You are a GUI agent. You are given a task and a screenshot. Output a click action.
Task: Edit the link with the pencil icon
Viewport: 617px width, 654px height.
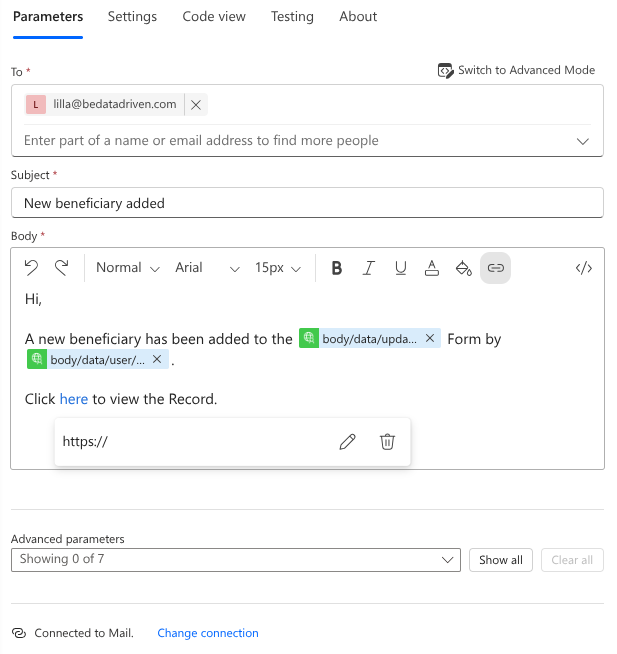[348, 442]
